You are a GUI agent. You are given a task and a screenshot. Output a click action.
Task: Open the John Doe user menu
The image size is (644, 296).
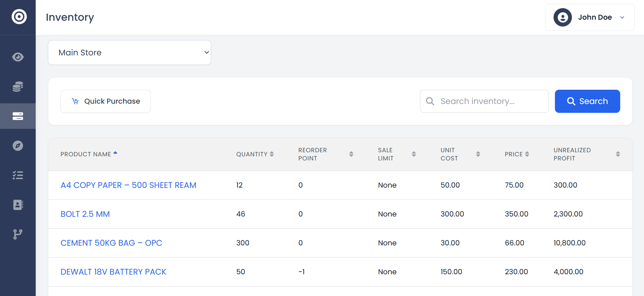pos(590,17)
